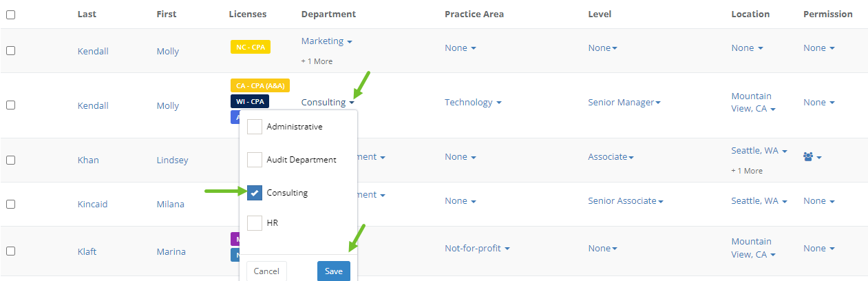Open the Consulting department dropdown arrow

(352, 103)
